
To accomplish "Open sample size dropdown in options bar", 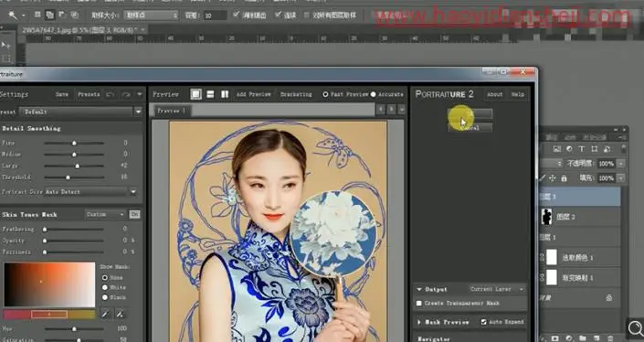I will (x=152, y=16).
